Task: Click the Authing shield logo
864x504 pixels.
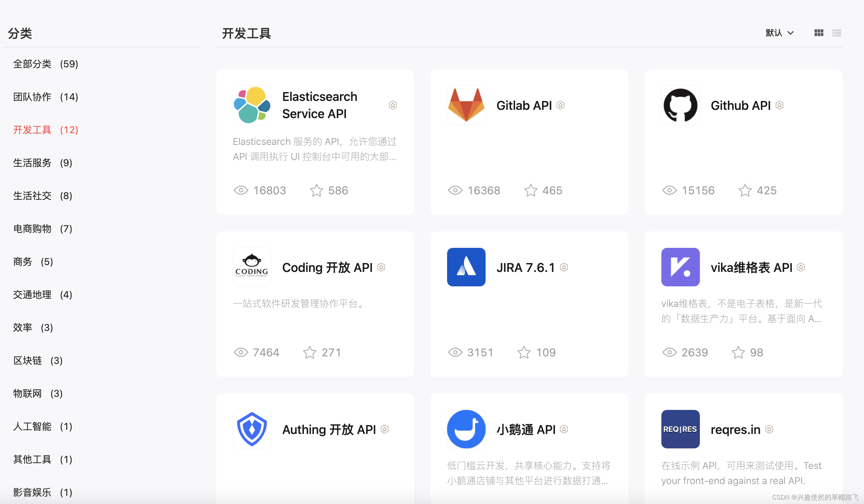Action: 252,429
